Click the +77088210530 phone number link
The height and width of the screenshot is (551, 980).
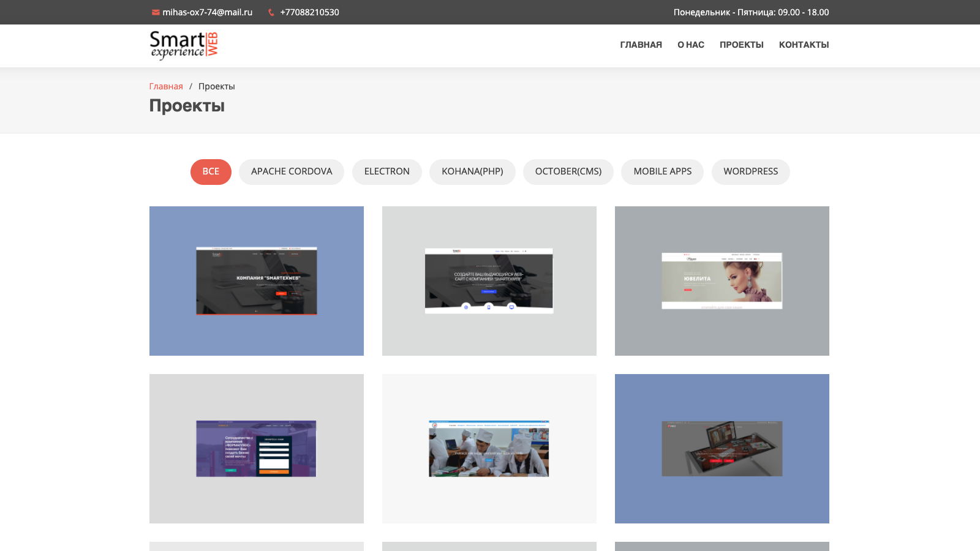click(x=309, y=12)
